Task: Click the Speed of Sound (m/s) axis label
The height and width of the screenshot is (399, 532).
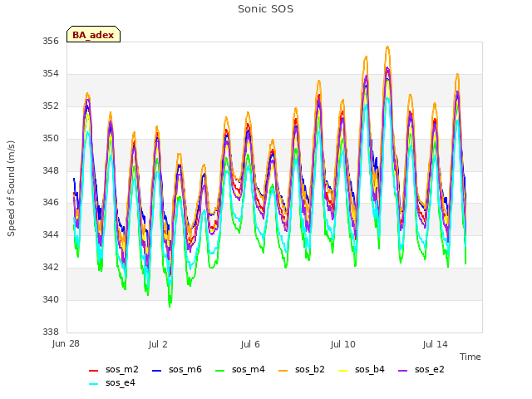Action: 11,189
